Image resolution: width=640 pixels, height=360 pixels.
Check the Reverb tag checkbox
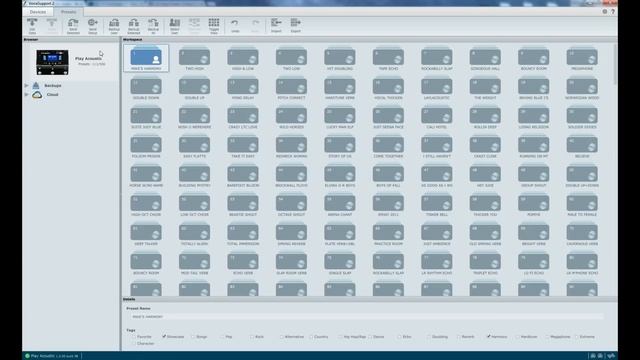pos(459,337)
